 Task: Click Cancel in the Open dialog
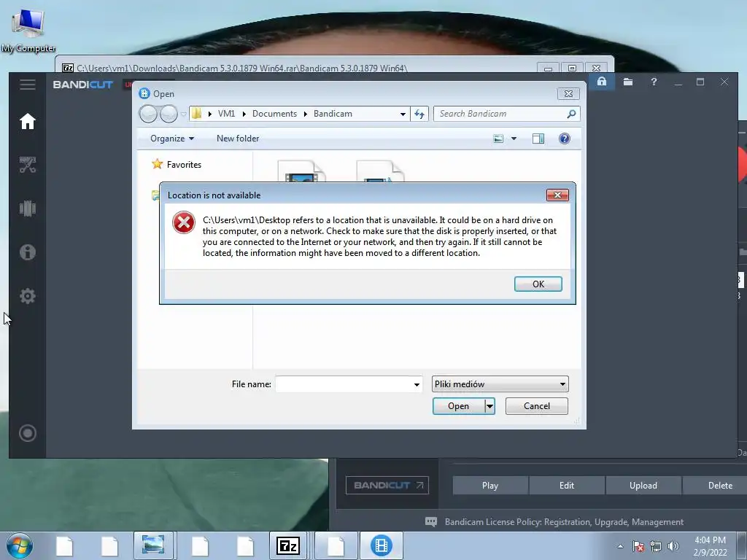536,406
